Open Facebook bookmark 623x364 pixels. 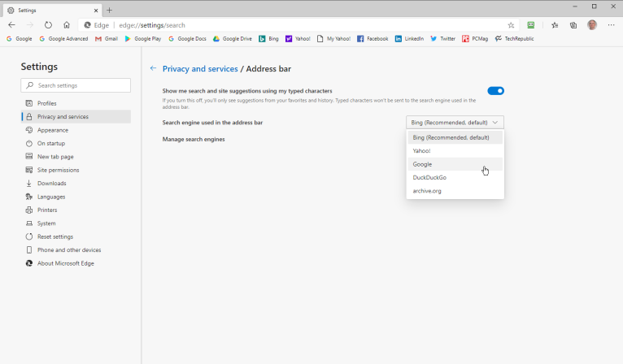(x=372, y=38)
